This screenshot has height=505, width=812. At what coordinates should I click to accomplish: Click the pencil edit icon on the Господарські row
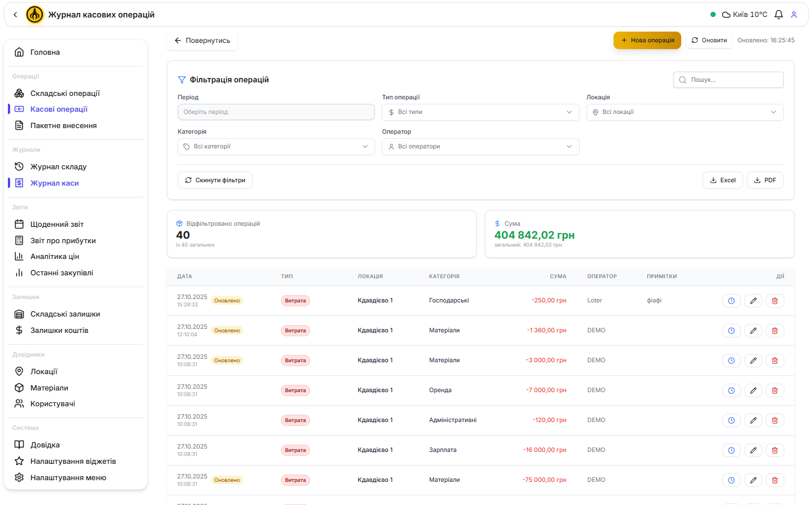753,300
